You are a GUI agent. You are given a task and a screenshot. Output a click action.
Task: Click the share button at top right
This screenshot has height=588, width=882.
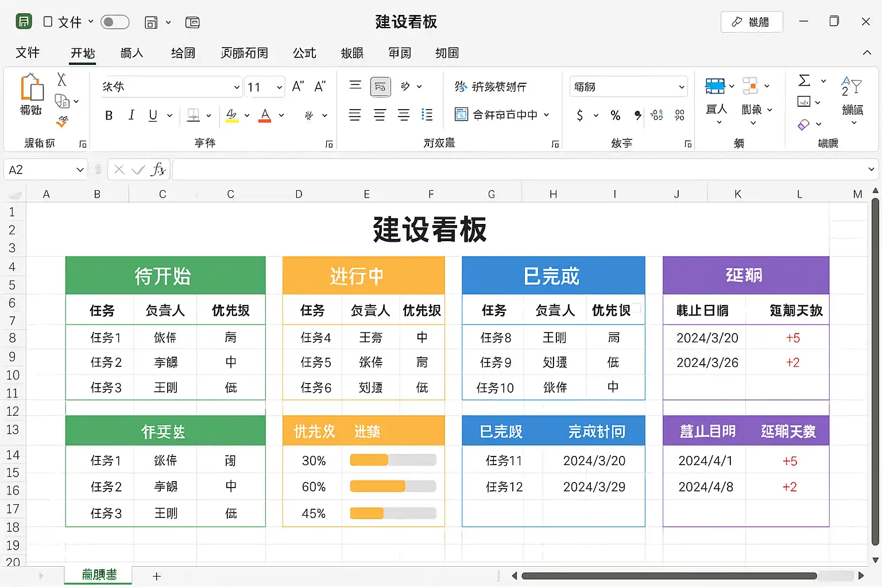pyautogui.click(x=751, y=22)
